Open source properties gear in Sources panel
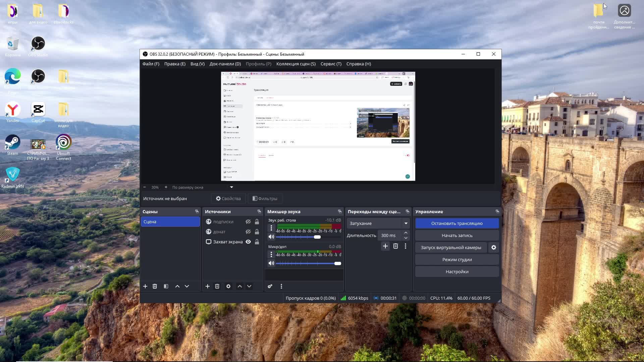This screenshot has width=644, height=362. tap(228, 286)
